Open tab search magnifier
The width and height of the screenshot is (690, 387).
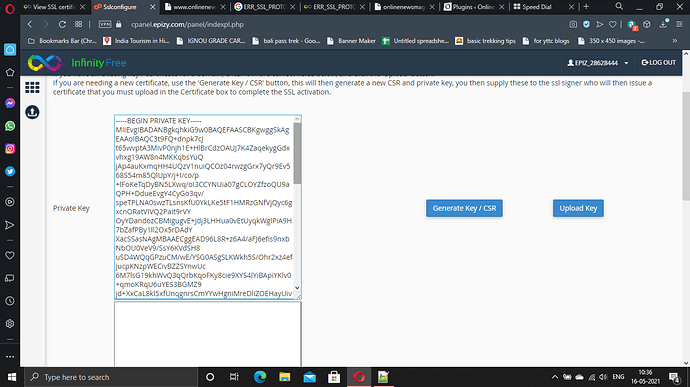(x=619, y=7)
